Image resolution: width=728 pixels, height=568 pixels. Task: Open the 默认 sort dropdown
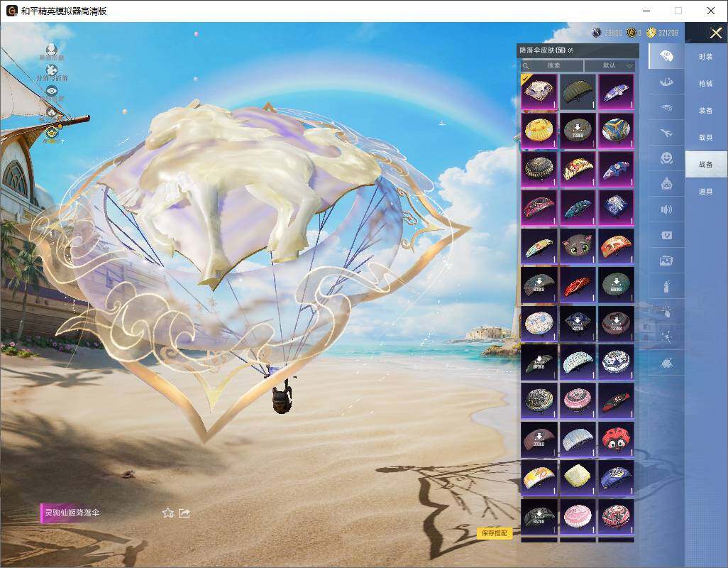click(x=610, y=65)
